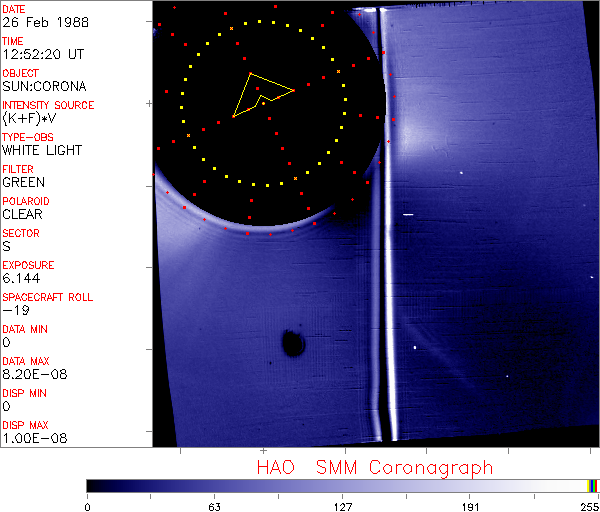The height and width of the screenshot is (512, 600).
Task: Select the data max value 8.20E-08
Action: pyautogui.click(x=30, y=374)
